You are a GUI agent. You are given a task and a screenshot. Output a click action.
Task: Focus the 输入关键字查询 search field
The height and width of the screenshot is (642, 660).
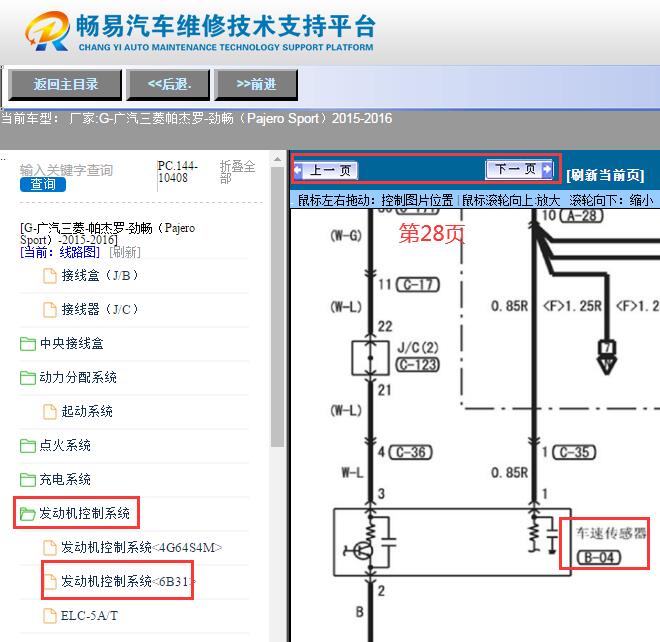pyautogui.click(x=67, y=170)
